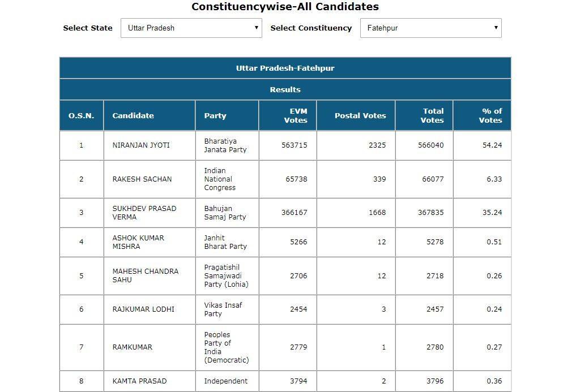Click candidate SUKHDEV PRASAD VERMA

[144, 213]
